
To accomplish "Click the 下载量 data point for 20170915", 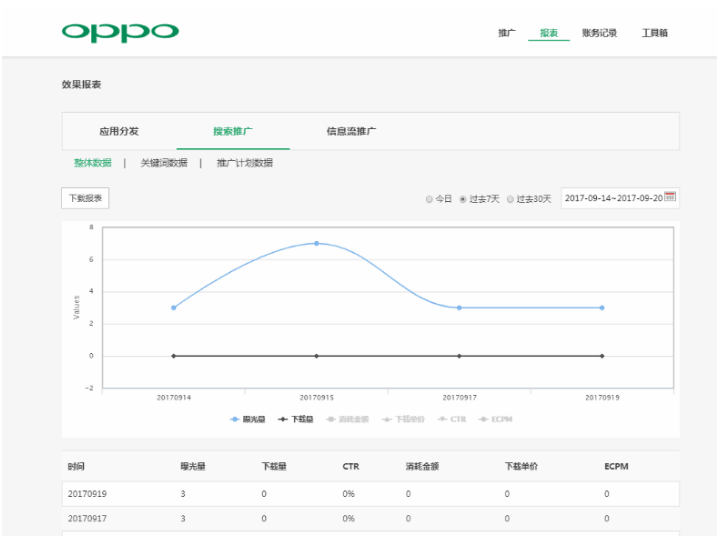I will click(x=316, y=356).
